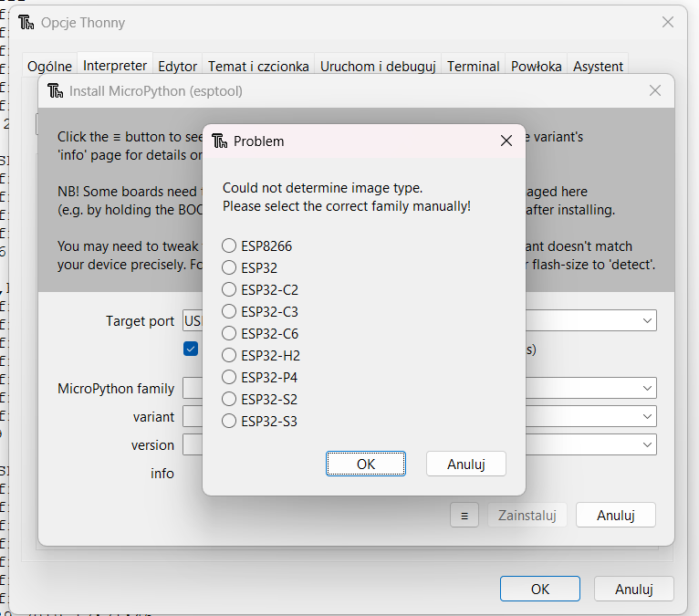This screenshot has width=699, height=616.
Task: Click the Zainstaluj button
Action: click(527, 516)
